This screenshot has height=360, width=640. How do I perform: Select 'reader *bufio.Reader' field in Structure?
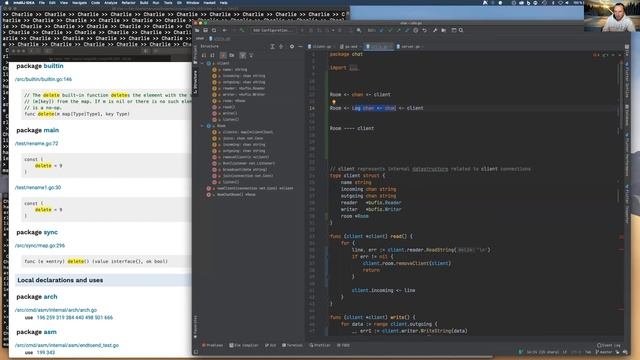[244, 88]
